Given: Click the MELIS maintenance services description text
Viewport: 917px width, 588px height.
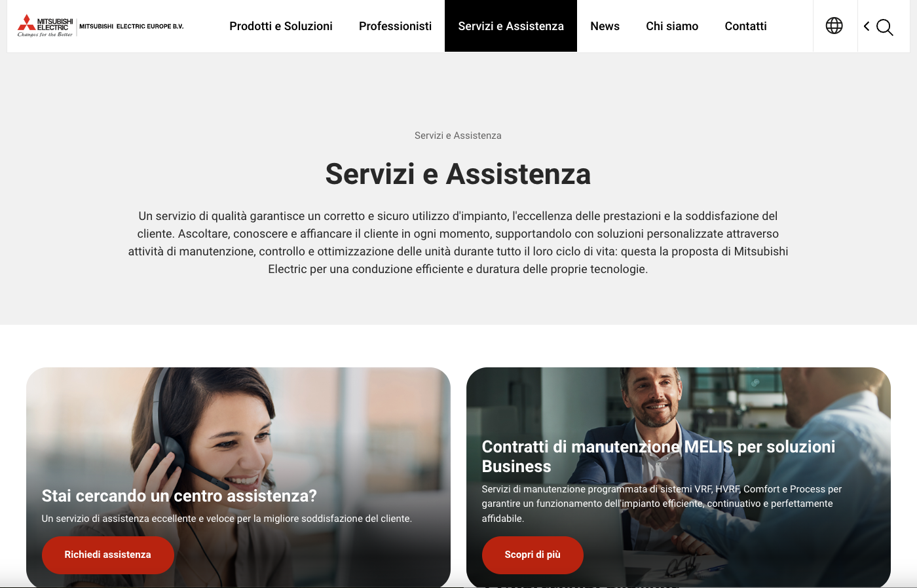Looking at the screenshot, I should 662,504.
